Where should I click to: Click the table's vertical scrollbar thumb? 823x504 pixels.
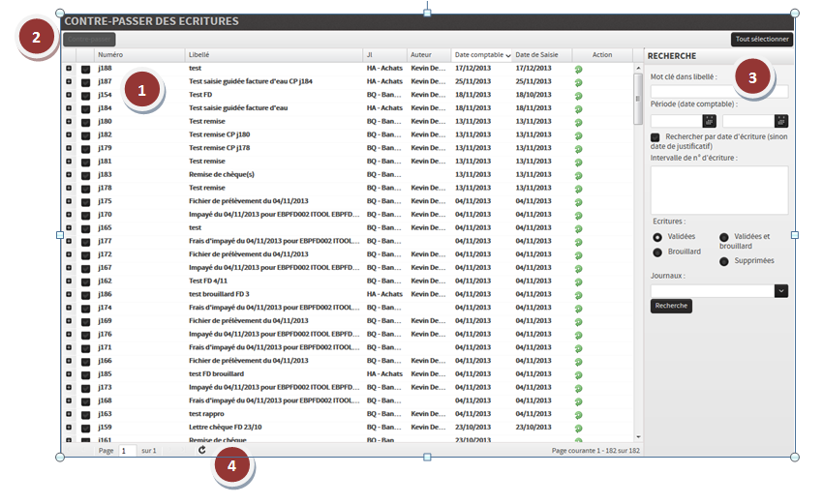tap(638, 99)
